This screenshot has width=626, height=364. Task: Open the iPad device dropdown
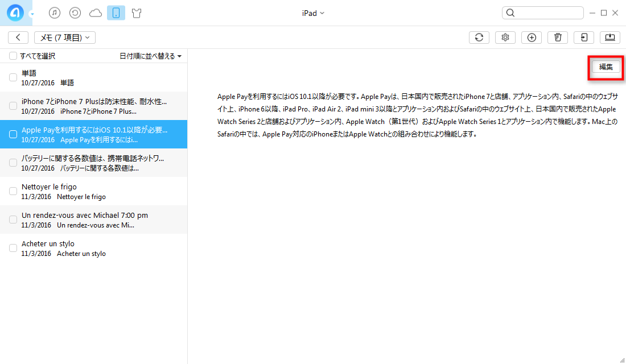pyautogui.click(x=313, y=13)
